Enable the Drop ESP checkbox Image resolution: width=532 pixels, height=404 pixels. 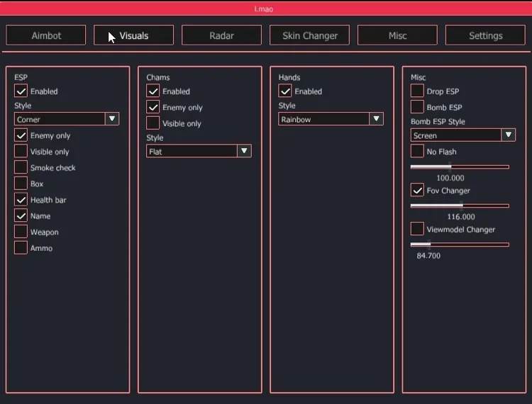click(x=417, y=91)
